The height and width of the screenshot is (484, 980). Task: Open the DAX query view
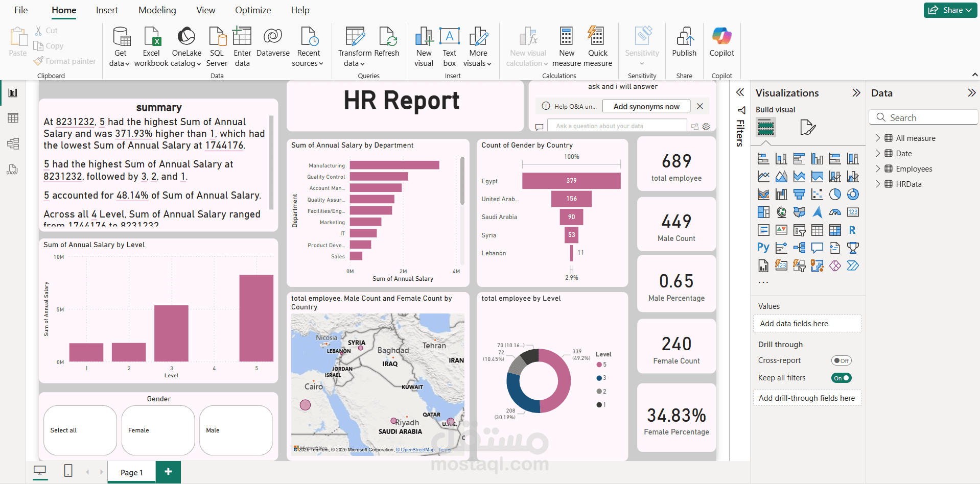coord(12,169)
